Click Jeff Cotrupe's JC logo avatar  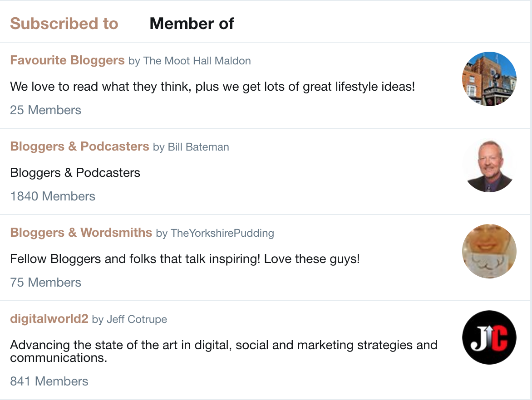pyautogui.click(x=489, y=337)
